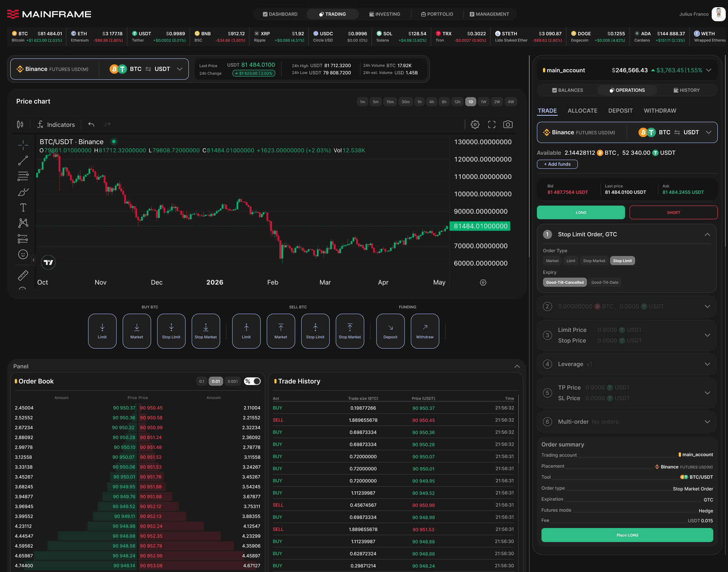This screenshot has width=728, height=572.
Task: Open the History tab
Action: 687,90
